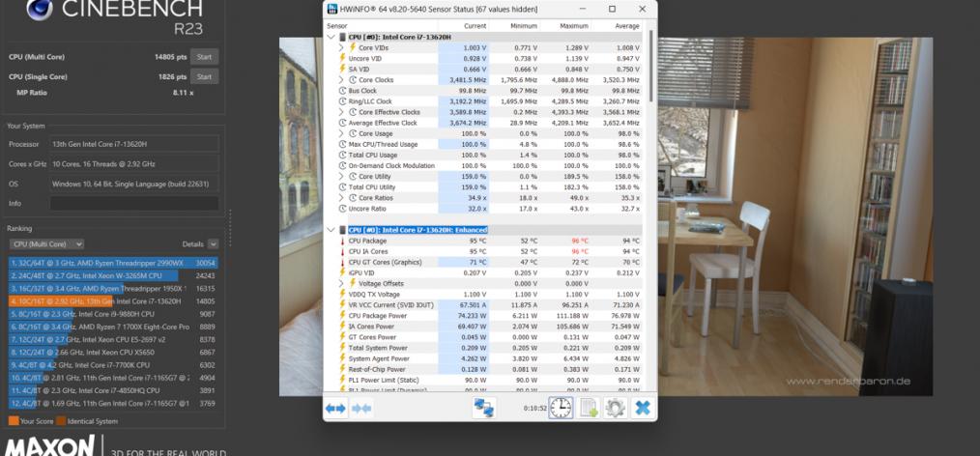980x456 pixels.
Task: Click the lightning icon beside IA Cores Power
Action: tap(342, 327)
